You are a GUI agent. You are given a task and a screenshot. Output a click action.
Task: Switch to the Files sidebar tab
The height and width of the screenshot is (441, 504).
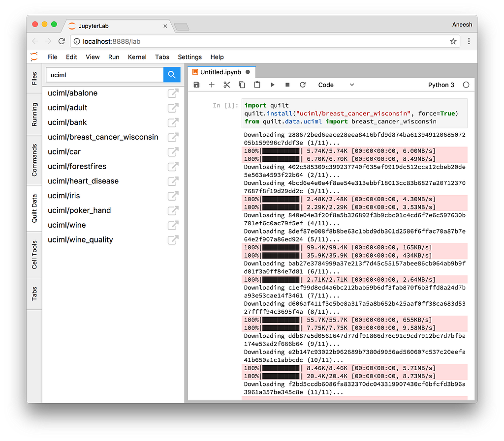(34, 79)
